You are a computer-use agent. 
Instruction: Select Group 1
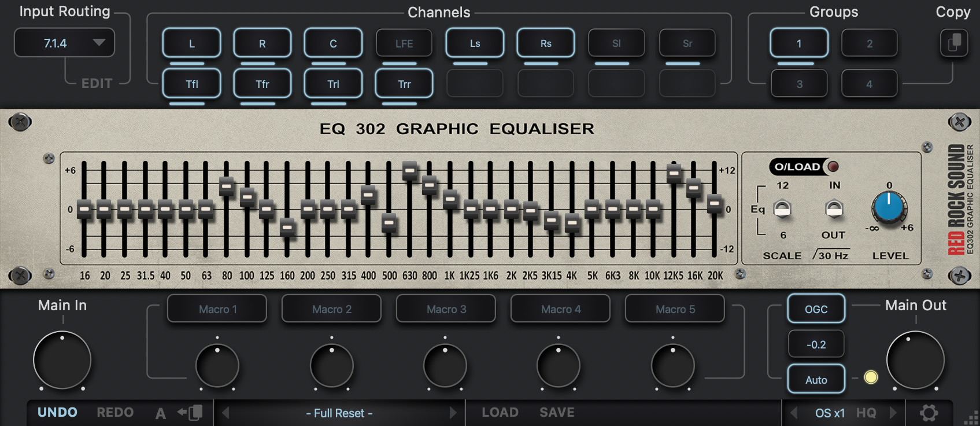799,43
